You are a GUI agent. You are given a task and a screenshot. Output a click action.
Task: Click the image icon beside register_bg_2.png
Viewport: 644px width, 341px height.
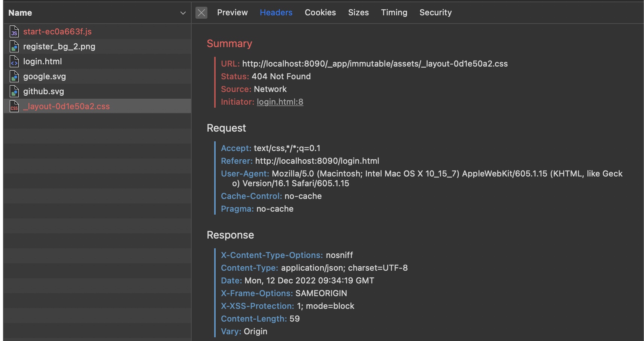[x=14, y=47]
